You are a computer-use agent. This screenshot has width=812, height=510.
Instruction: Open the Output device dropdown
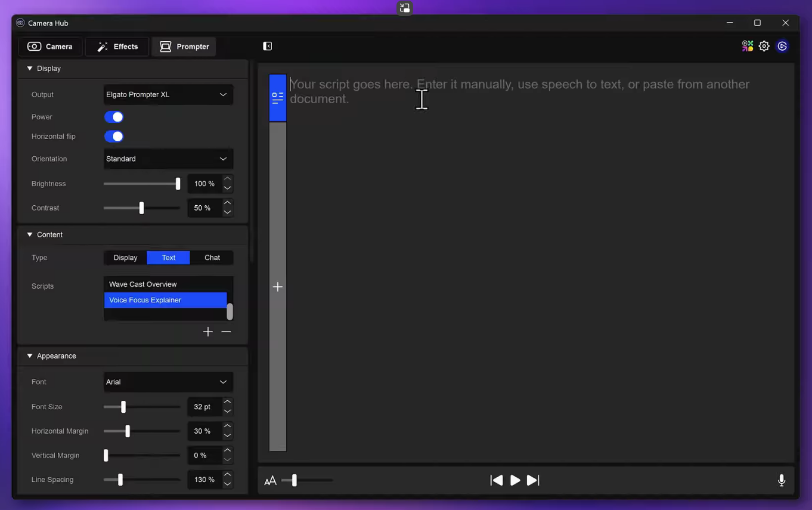(168, 95)
